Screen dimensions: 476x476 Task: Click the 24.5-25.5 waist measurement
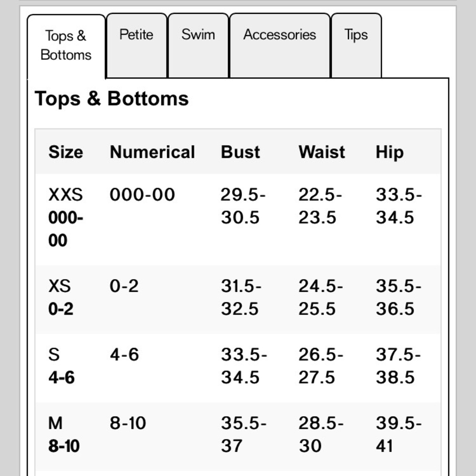[x=320, y=297]
